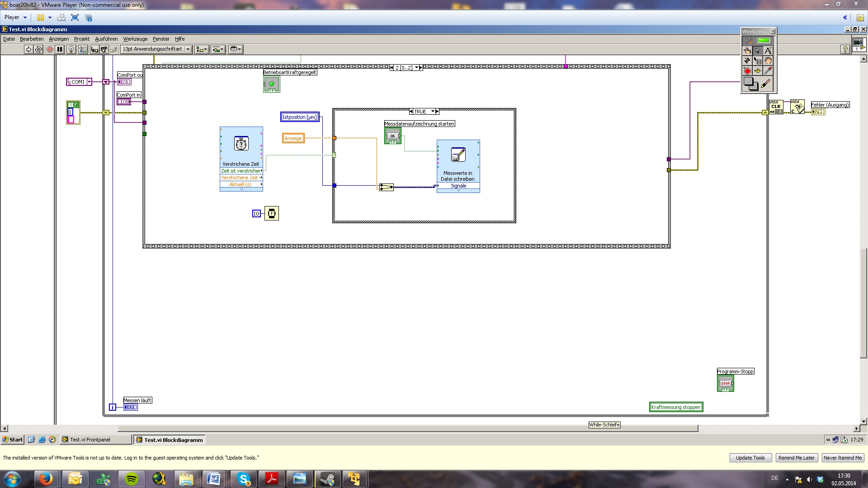Toggle automatic tool selection green indicator
The height and width of the screenshot is (488, 868).
pos(763,41)
